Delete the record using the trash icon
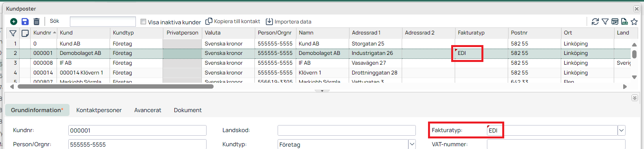This screenshot has height=149, width=644. [37, 22]
